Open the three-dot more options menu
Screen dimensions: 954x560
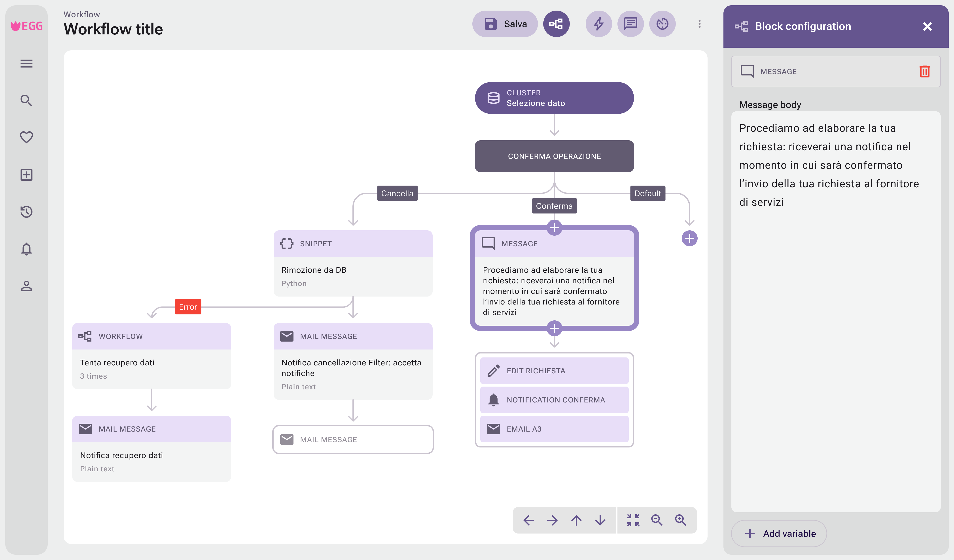pyautogui.click(x=699, y=24)
